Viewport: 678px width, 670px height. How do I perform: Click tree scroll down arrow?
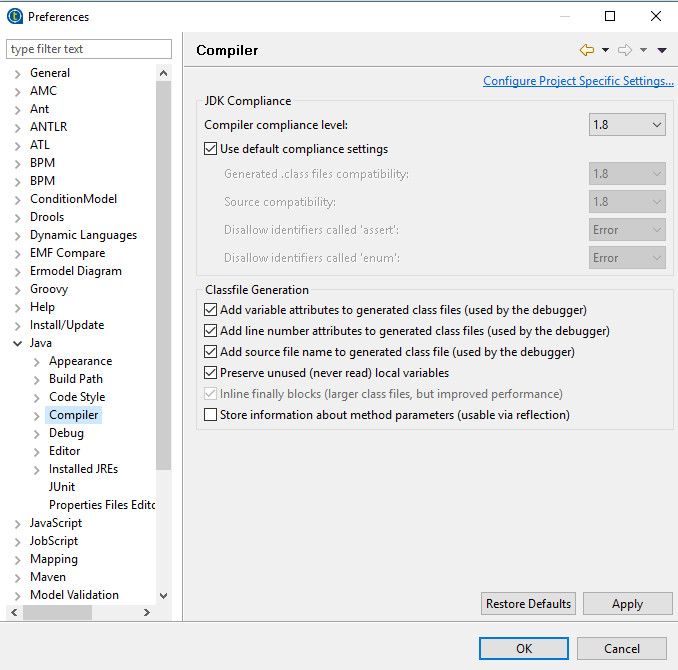(163, 596)
